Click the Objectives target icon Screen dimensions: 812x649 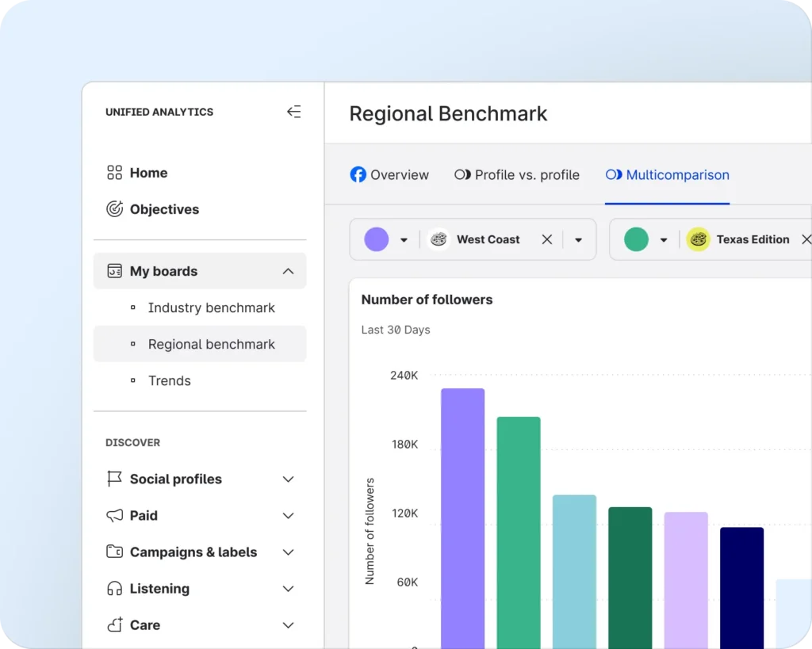point(114,209)
